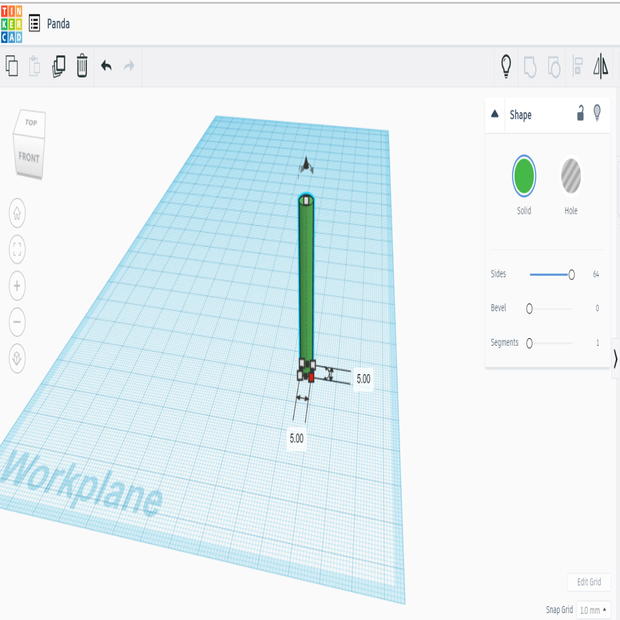
Task: Click the Home view button
Action: pos(18,212)
